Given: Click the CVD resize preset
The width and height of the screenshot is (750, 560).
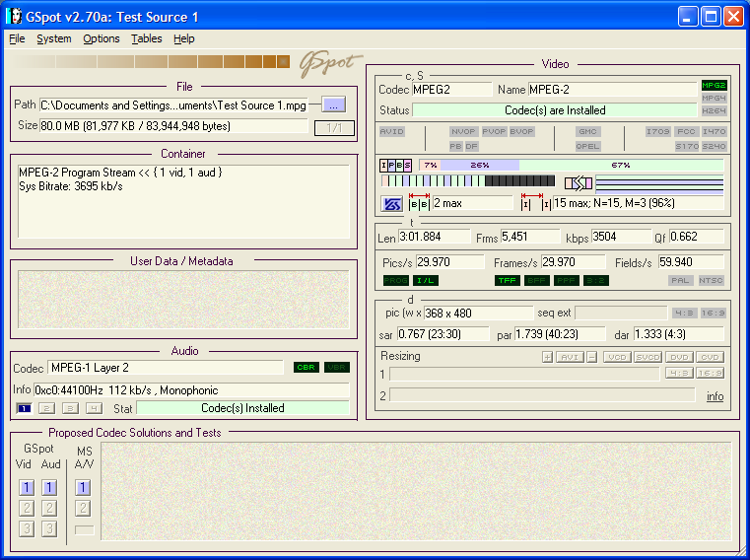Looking at the screenshot, I should [711, 357].
